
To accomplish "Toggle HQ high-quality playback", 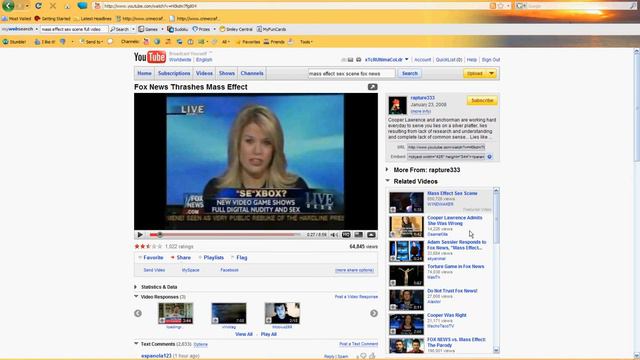I will point(346,235).
